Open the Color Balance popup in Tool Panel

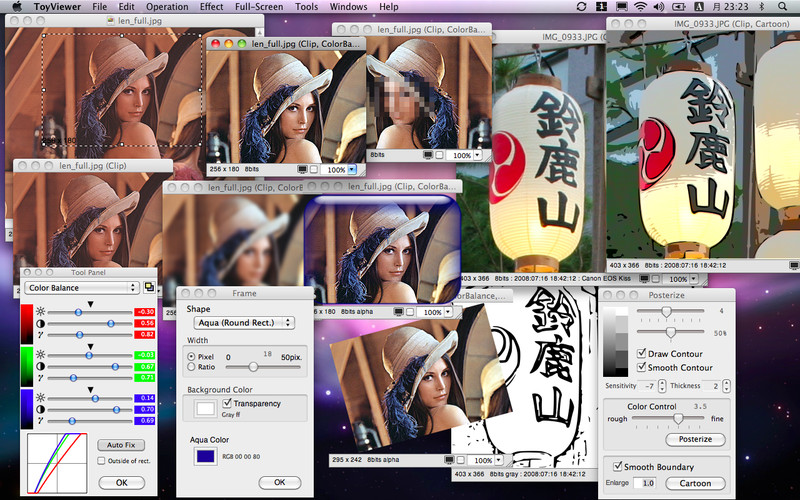click(82, 288)
